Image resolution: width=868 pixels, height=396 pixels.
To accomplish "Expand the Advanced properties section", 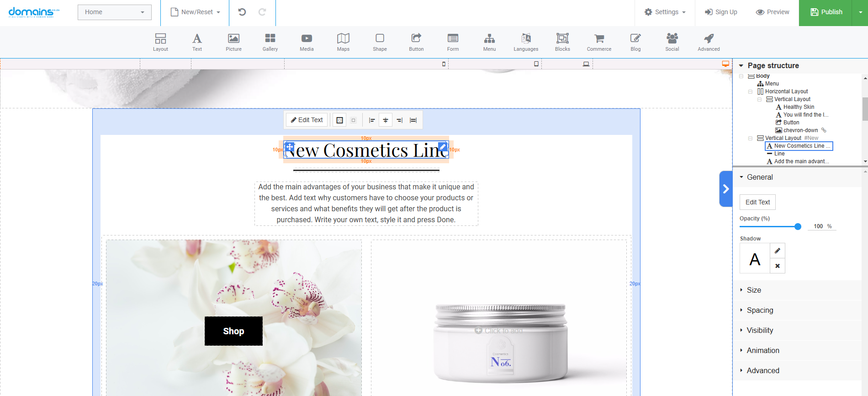I will [x=763, y=370].
